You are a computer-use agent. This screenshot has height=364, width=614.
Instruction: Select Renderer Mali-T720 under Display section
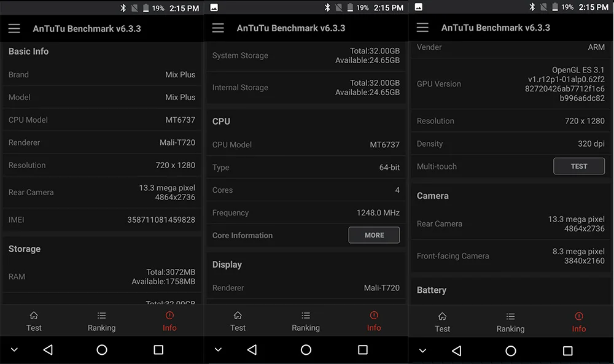306,288
